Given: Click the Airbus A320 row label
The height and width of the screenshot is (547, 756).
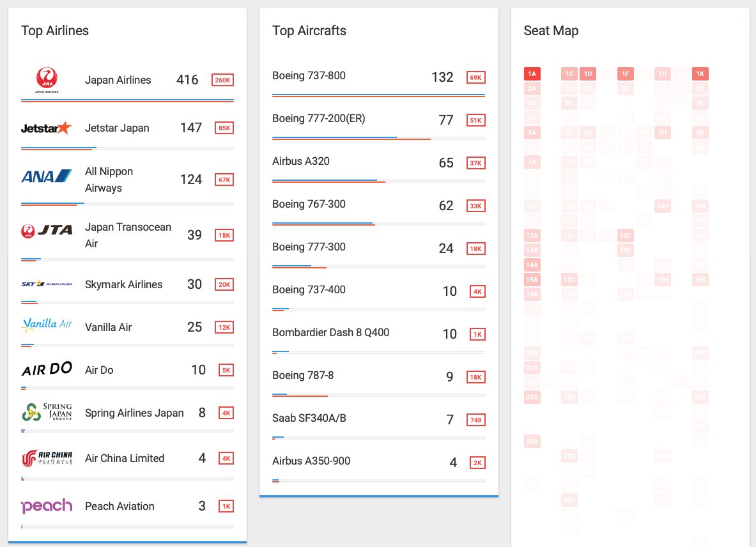Looking at the screenshot, I should pyautogui.click(x=301, y=161).
